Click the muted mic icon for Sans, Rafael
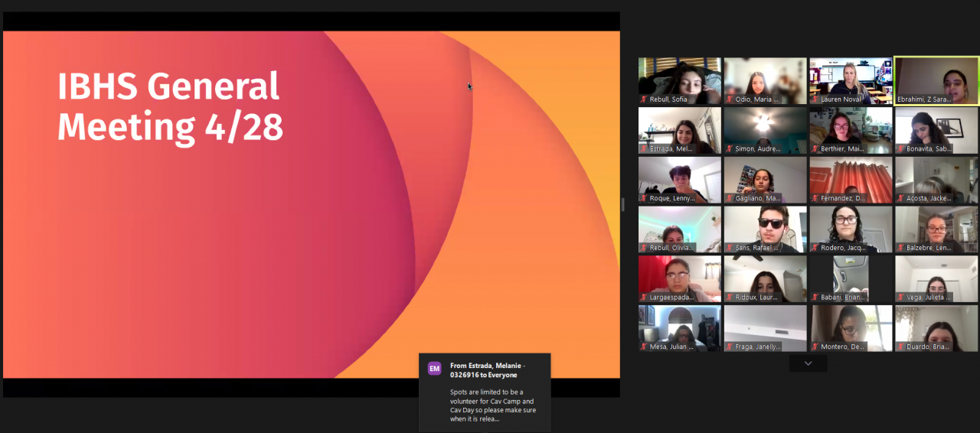980x433 pixels. click(730, 248)
